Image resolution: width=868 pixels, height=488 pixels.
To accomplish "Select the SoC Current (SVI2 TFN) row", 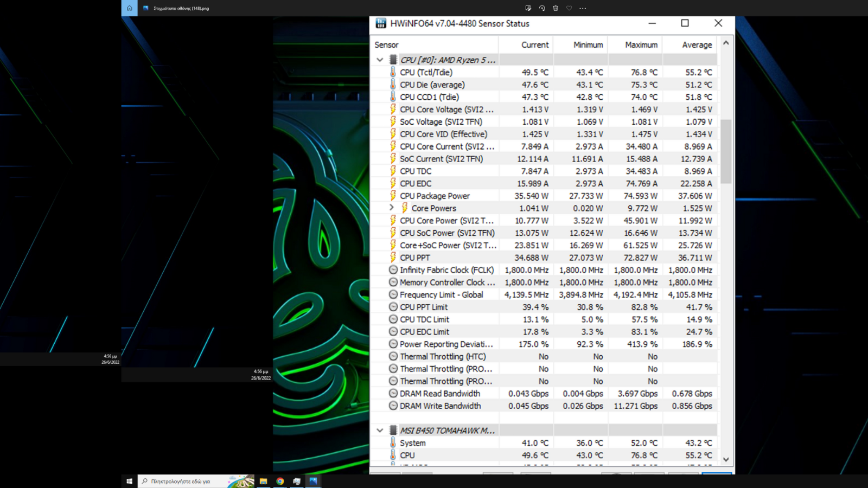I will pyautogui.click(x=544, y=158).
